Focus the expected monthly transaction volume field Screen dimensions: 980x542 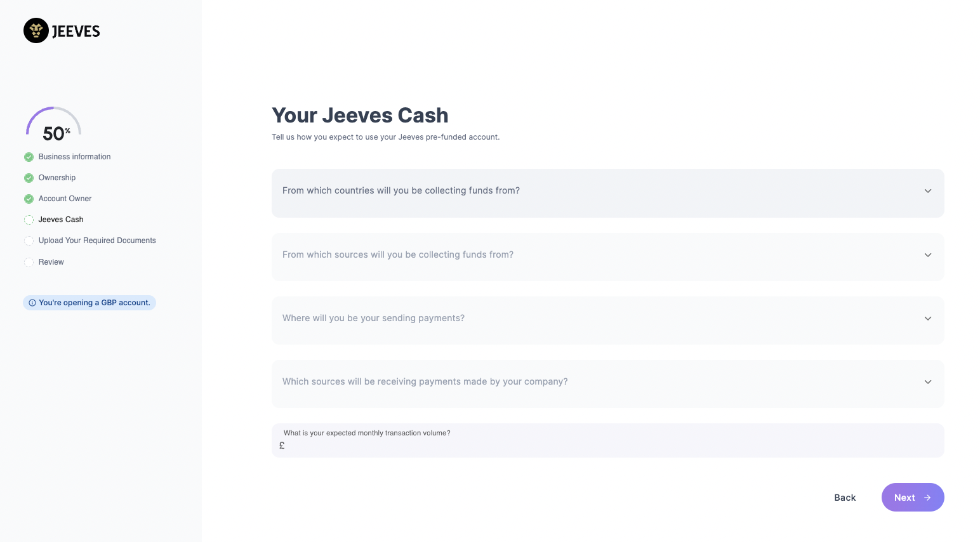click(607, 440)
